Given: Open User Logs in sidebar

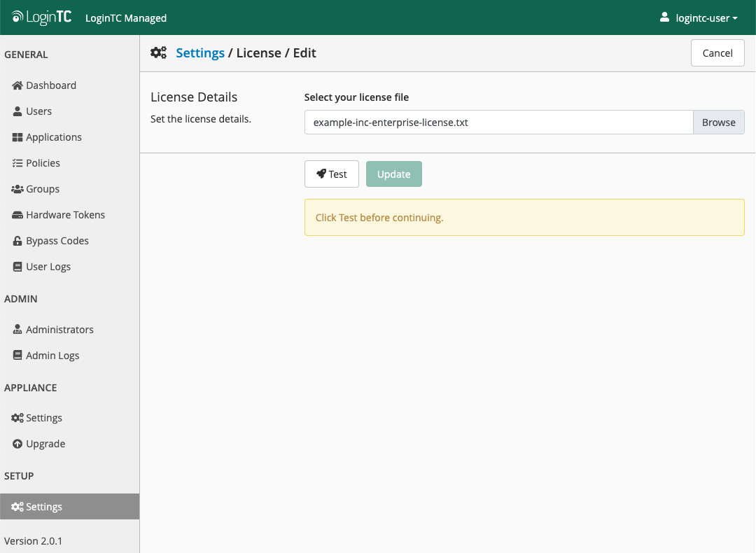Looking at the screenshot, I should 48,267.
